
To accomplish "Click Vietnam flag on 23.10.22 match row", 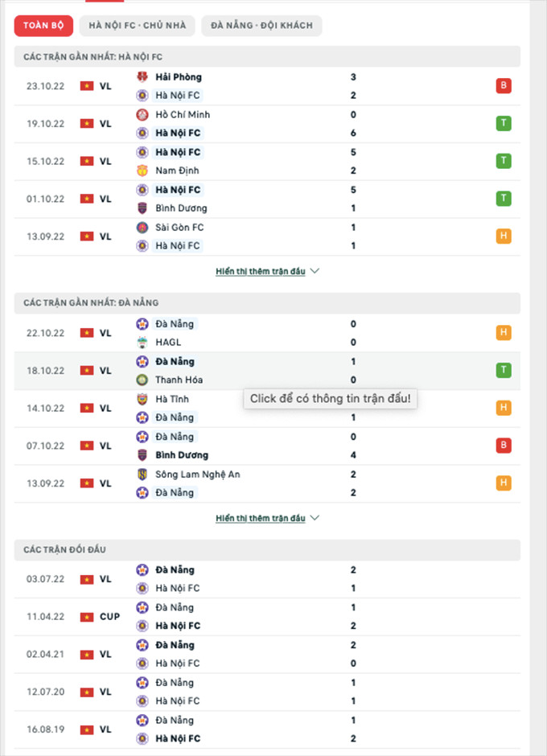I will coord(87,86).
